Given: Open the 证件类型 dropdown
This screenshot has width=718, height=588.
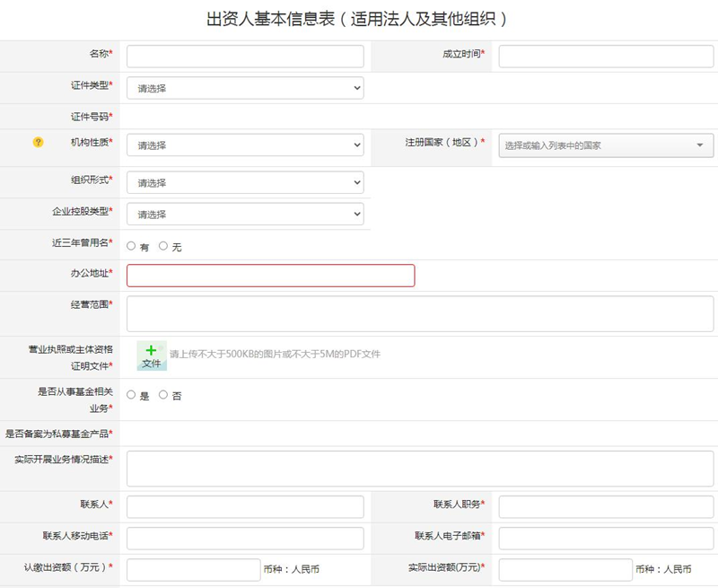Looking at the screenshot, I should pyautogui.click(x=245, y=88).
